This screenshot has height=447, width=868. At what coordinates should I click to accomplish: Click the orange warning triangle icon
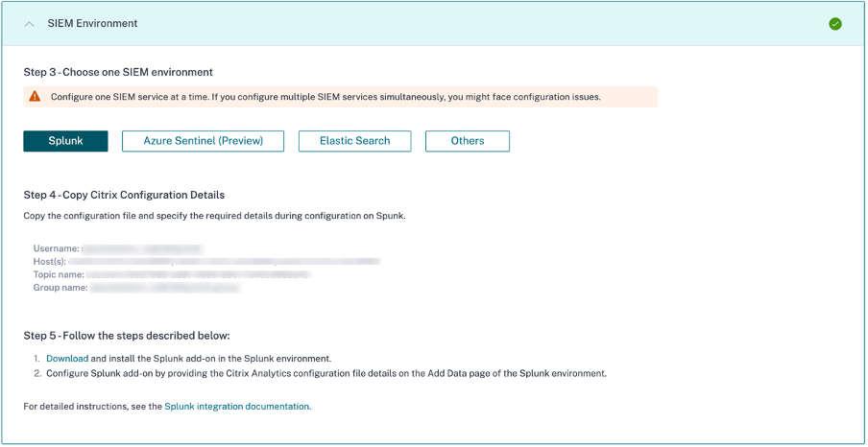coord(35,96)
